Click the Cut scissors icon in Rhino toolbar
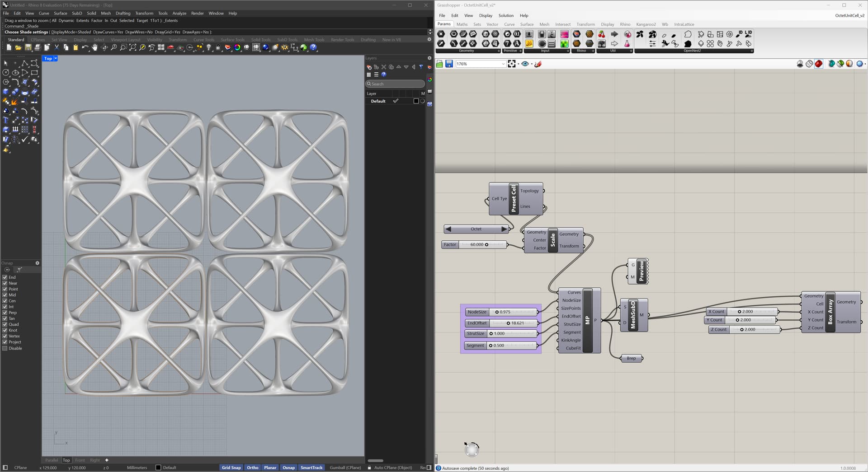This screenshot has width=868, height=472. (57, 47)
